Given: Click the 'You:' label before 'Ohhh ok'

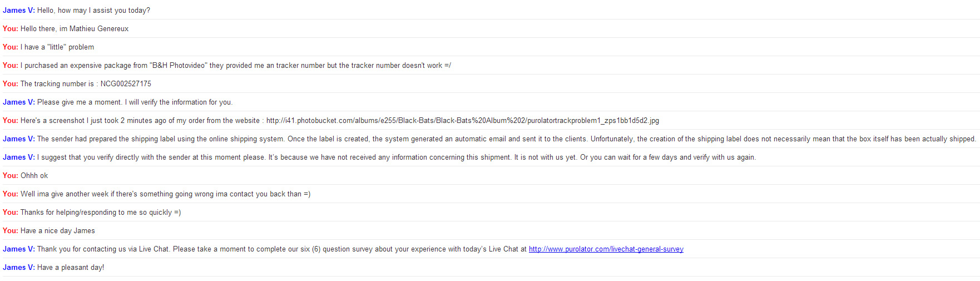Looking at the screenshot, I should point(11,176).
